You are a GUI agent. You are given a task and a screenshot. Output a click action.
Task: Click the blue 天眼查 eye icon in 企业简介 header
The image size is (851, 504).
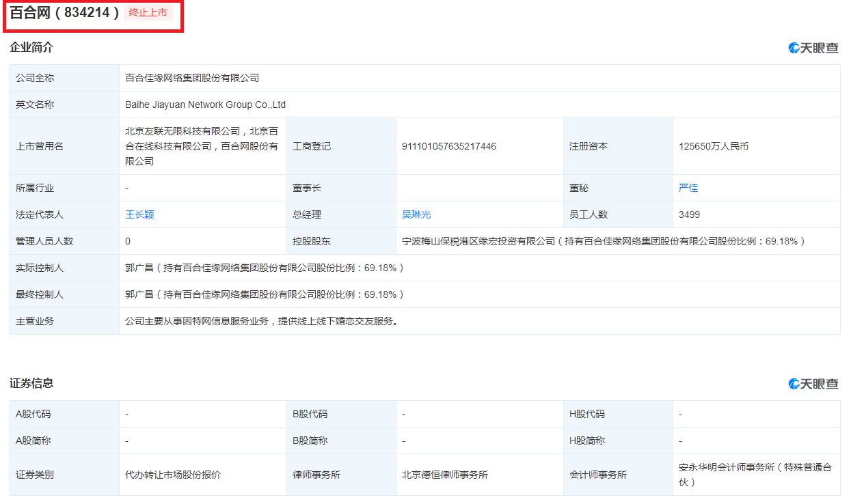point(793,48)
